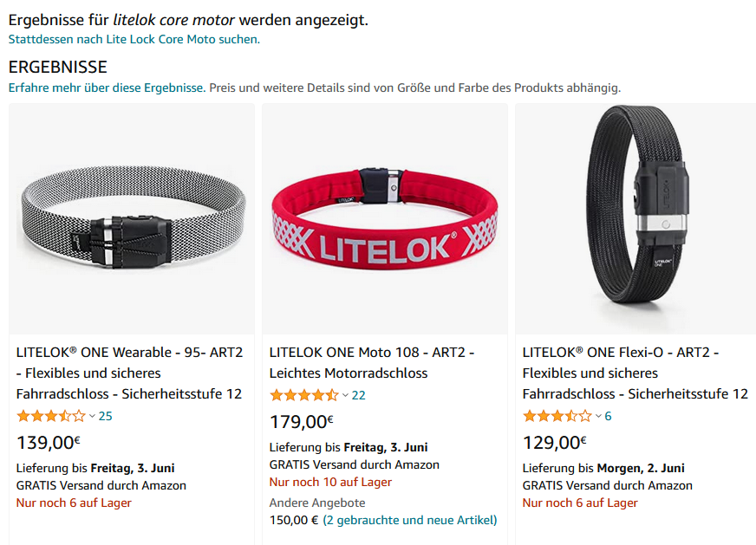
Task: Open the LITELOK ONE Flexi-O product title
Action: click(x=635, y=373)
